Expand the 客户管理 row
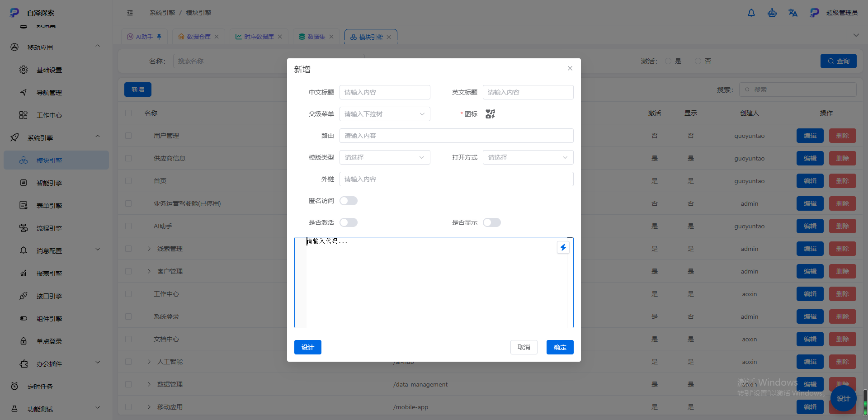 [149, 271]
